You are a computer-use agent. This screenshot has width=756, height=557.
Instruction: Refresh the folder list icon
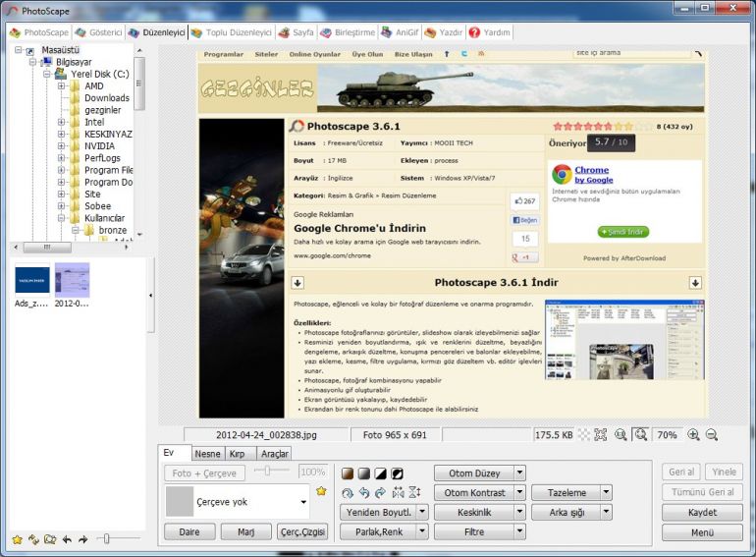coord(33,539)
